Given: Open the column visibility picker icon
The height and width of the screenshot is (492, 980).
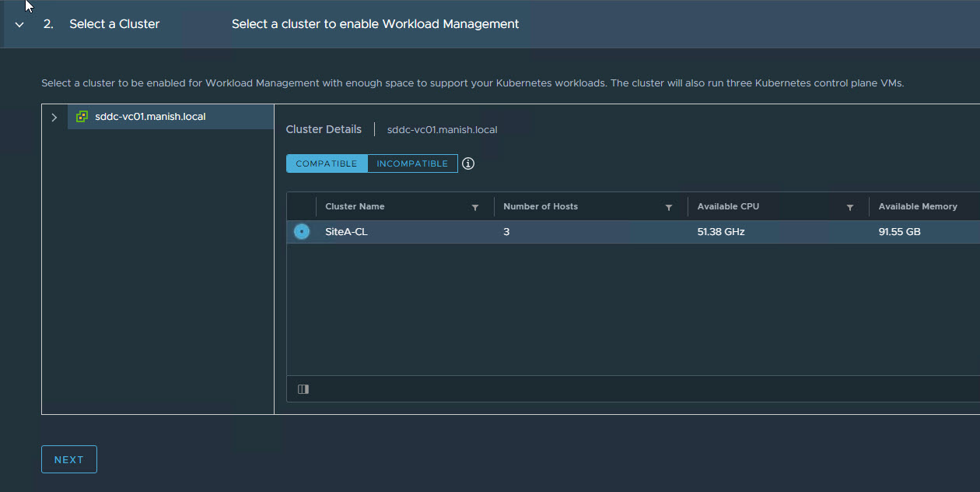Looking at the screenshot, I should 303,389.
